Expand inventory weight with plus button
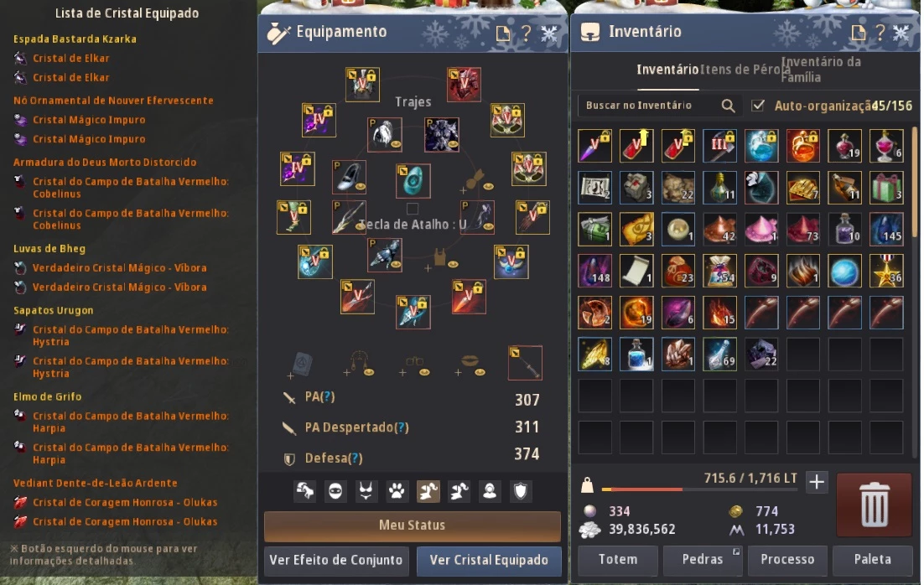Image resolution: width=924 pixels, height=585 pixels. coord(817,482)
